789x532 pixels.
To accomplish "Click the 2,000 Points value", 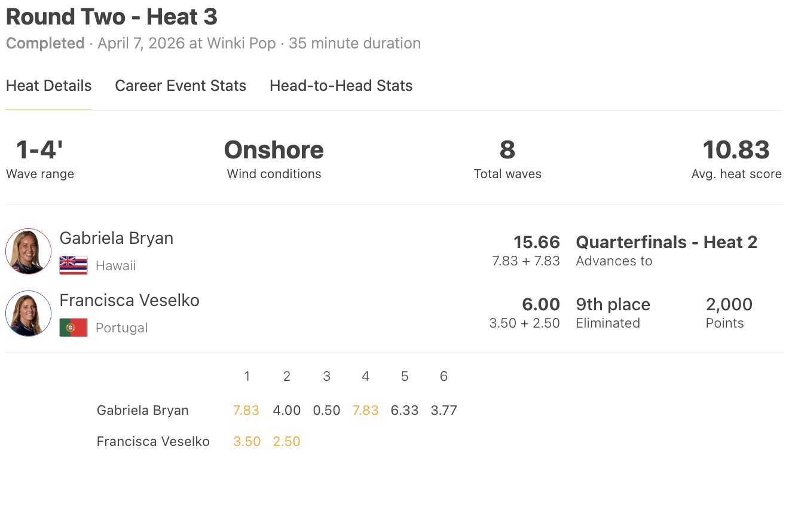I will click(x=729, y=304).
